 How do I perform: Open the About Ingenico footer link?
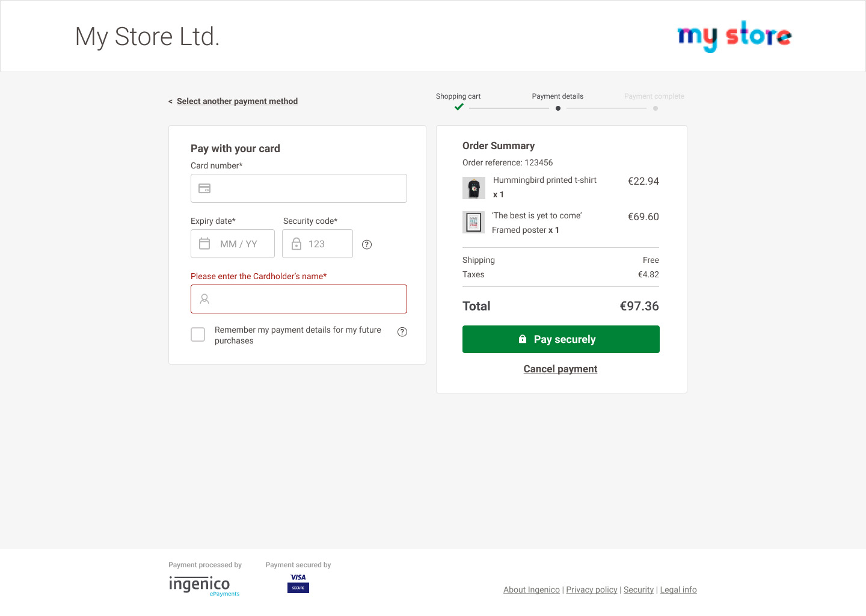coord(531,590)
